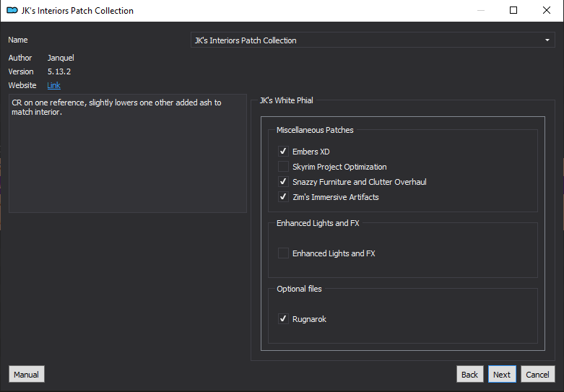Click Next to continue installer

pos(502,375)
